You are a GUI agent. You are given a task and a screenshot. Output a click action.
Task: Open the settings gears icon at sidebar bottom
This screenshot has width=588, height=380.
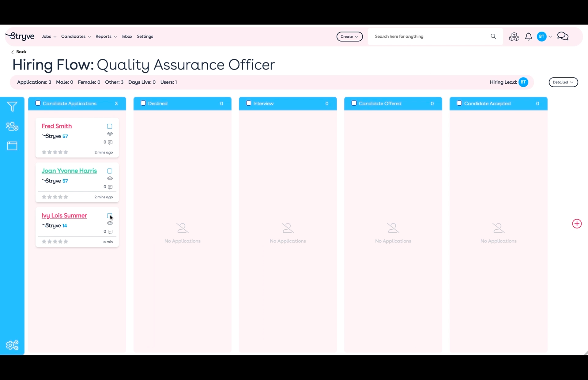[x=12, y=345]
